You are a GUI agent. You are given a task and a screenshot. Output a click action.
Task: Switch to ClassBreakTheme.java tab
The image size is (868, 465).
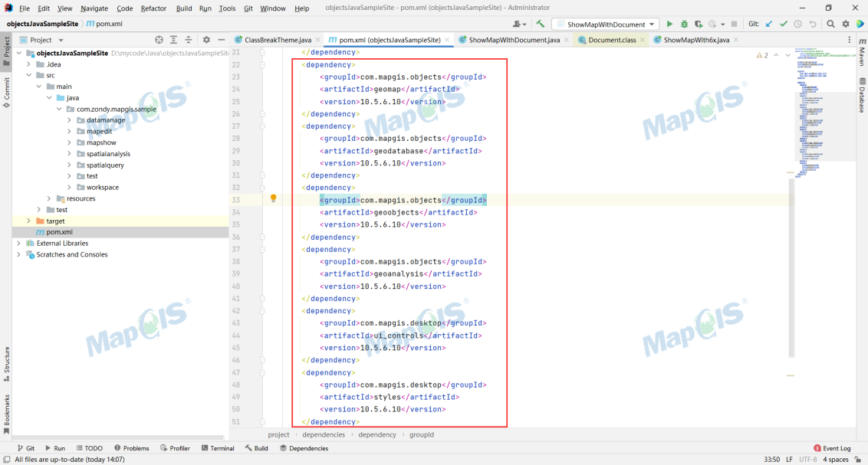click(278, 40)
